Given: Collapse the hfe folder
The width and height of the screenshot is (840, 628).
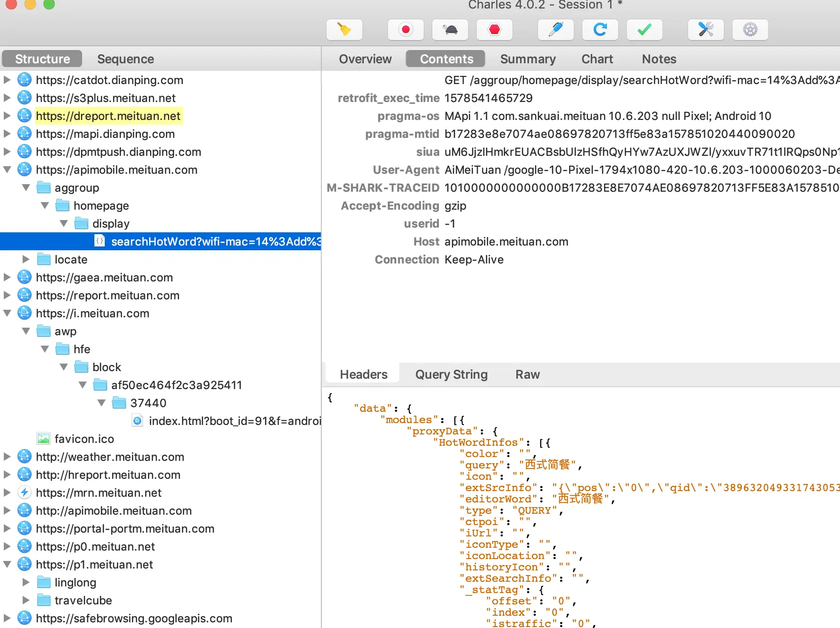Looking at the screenshot, I should pos(45,349).
